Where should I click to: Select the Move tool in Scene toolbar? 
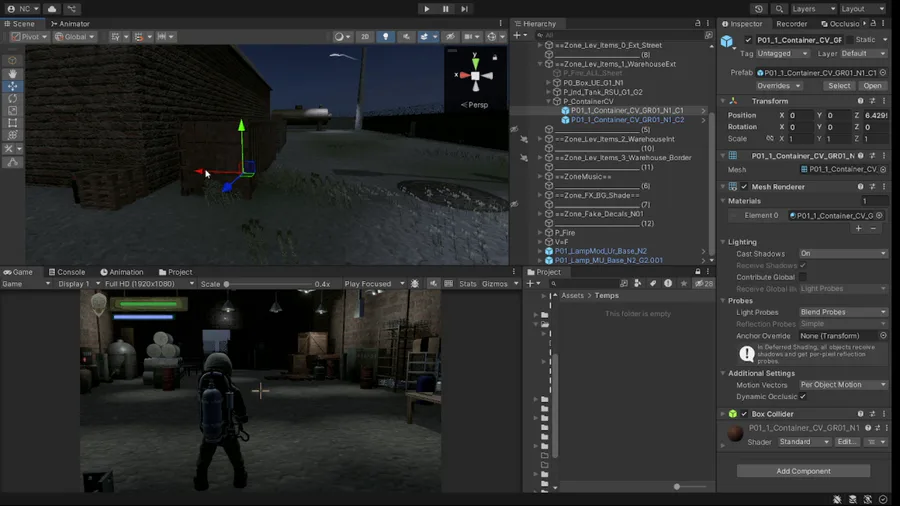pyautogui.click(x=12, y=86)
